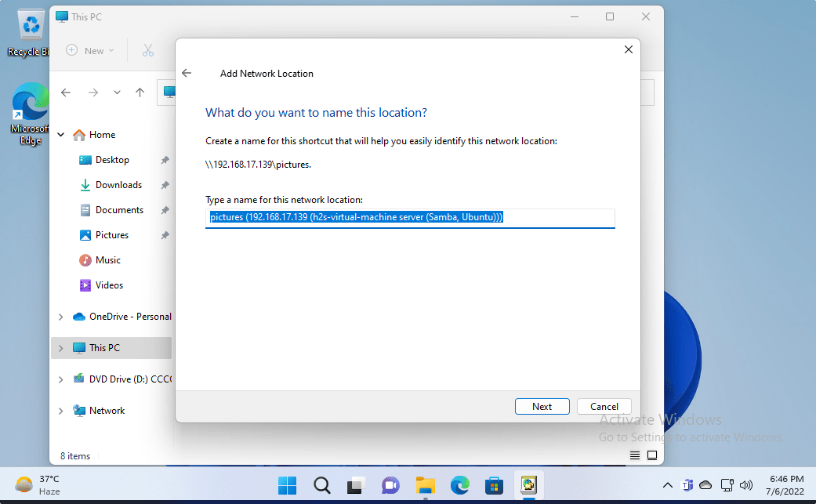Open Microsoft Store from the taskbar

[493, 485]
